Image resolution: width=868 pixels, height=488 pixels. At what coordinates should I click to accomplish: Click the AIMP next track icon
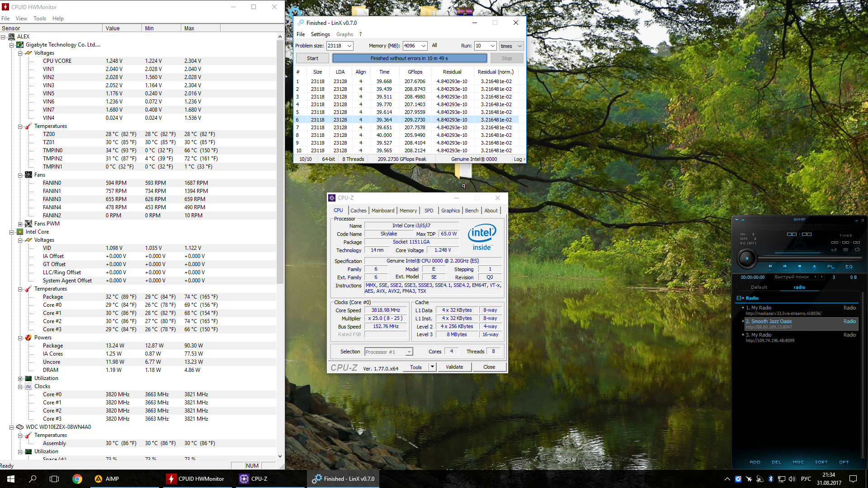click(785, 267)
